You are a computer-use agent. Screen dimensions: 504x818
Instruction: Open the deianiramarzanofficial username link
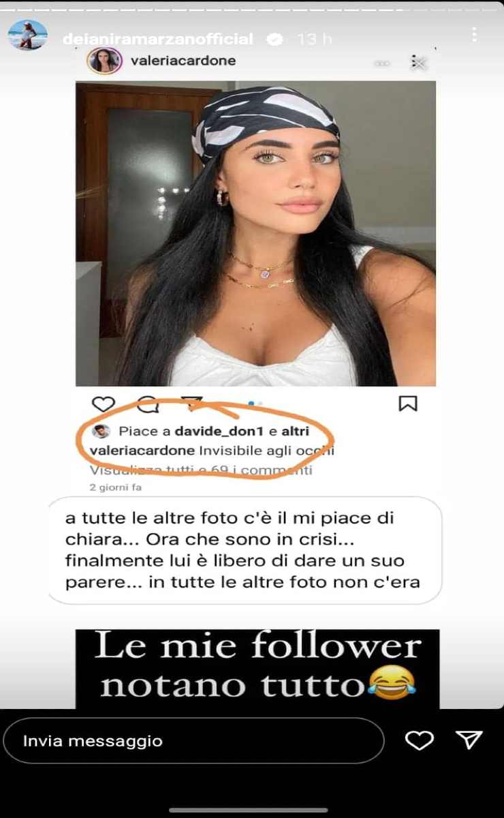(158, 40)
